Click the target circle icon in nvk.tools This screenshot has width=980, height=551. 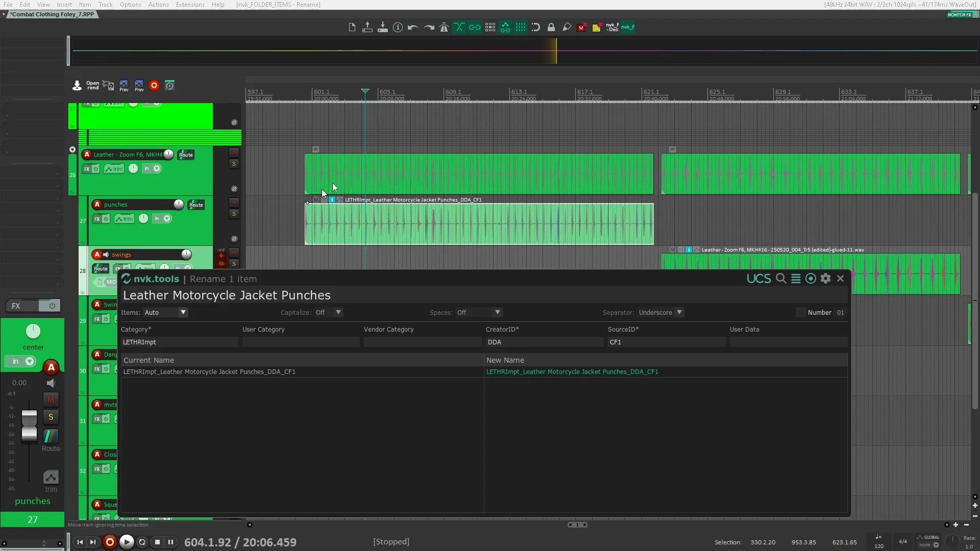811,279
